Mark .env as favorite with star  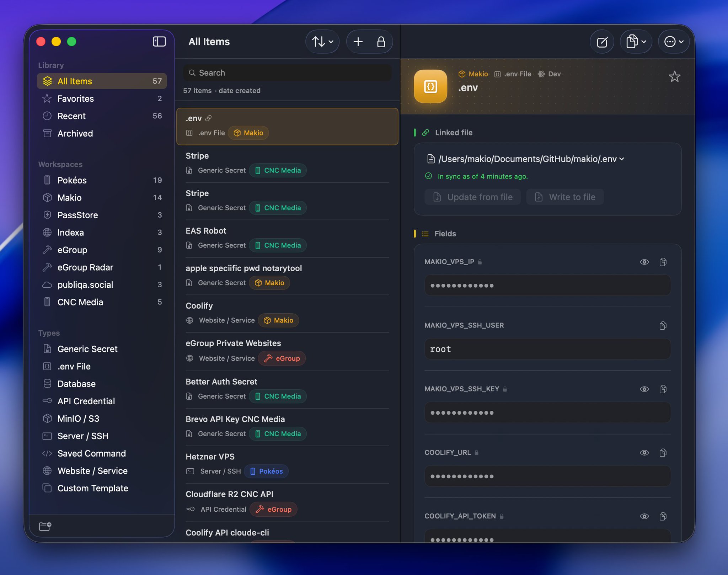point(674,76)
